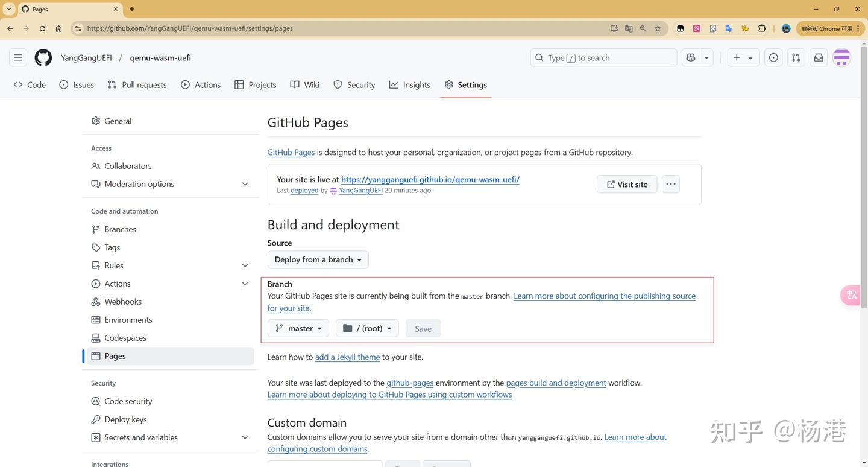Go to the Insights tab

[410, 85]
